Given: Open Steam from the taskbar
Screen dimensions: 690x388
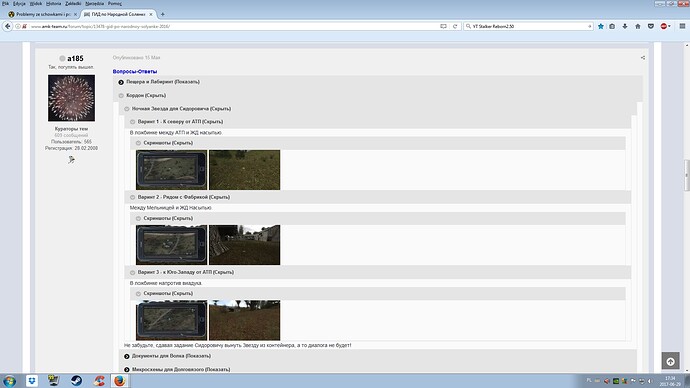Looking at the screenshot, I should click(x=77, y=381).
